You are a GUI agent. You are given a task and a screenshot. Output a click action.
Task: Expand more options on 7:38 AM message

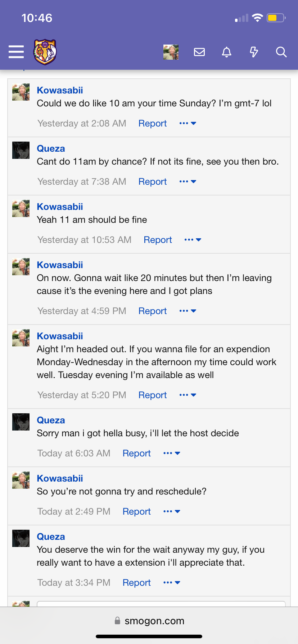click(x=188, y=181)
